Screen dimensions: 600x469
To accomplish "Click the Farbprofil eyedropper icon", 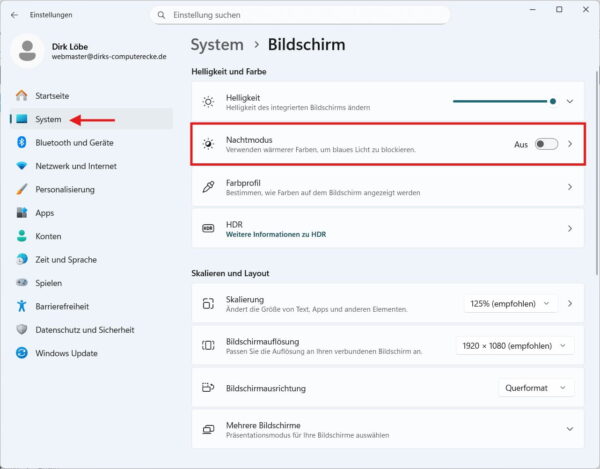I will click(x=208, y=187).
